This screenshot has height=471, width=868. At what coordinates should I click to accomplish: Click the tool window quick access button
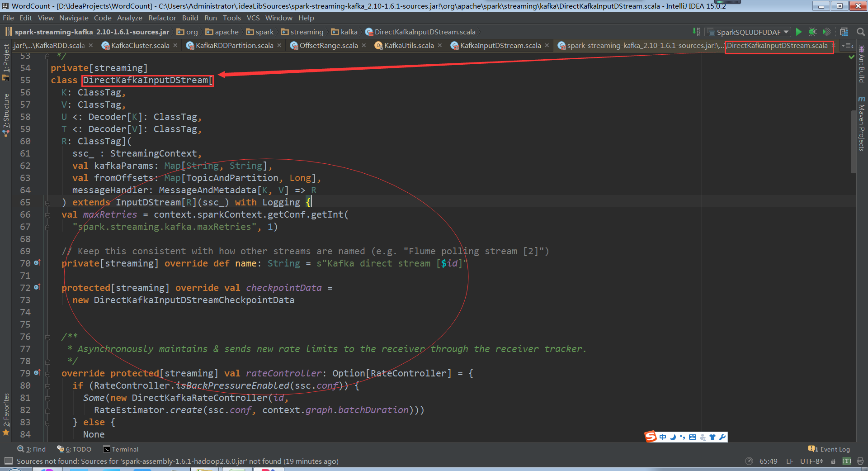tap(8, 461)
